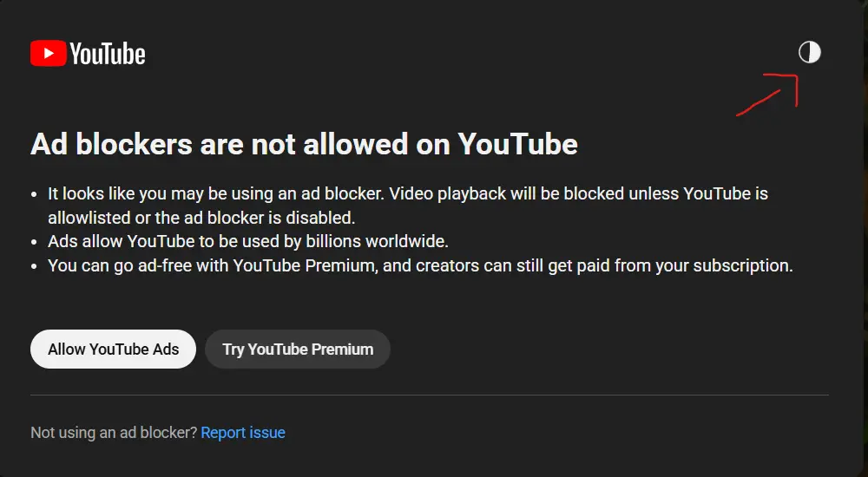Click the dot marker of the third bullet
Screen dimensions: 868x477
tap(34, 266)
